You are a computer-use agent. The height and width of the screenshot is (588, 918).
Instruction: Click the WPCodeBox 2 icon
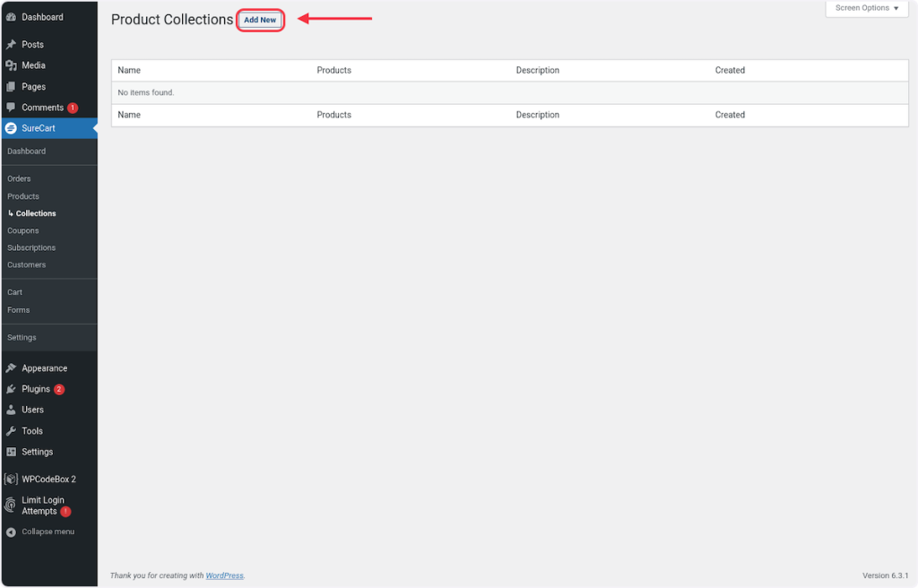click(11, 479)
